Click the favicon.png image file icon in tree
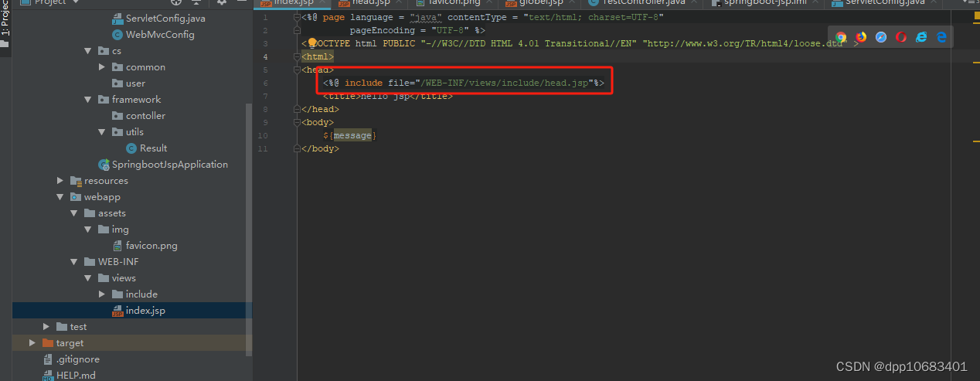The width and height of the screenshot is (980, 381). click(117, 245)
